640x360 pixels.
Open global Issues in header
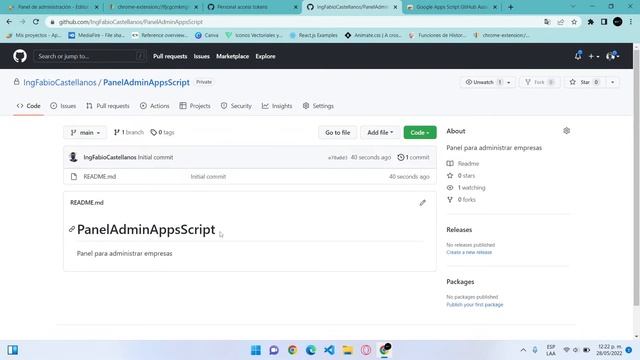click(201, 56)
